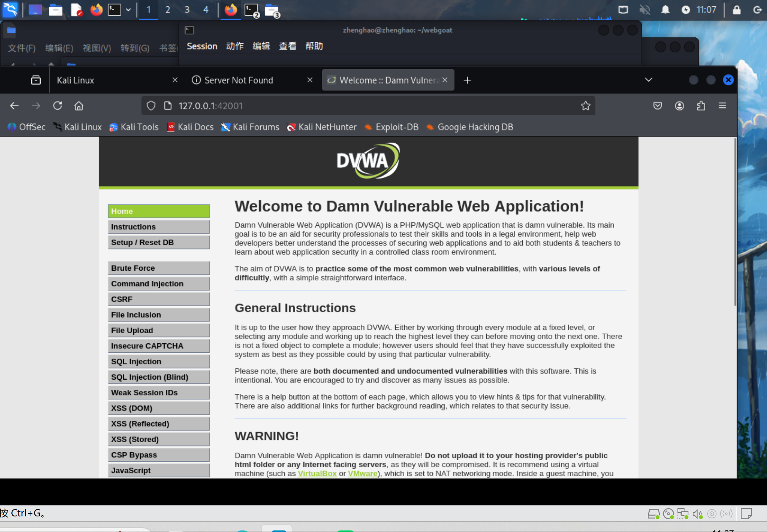Click the Firefox reload page icon
The image size is (767, 532).
[57, 106]
